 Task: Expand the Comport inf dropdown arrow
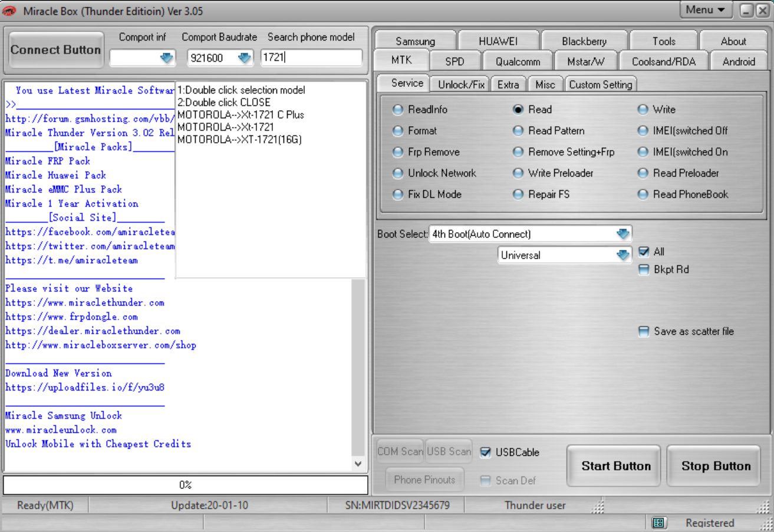[x=167, y=58]
